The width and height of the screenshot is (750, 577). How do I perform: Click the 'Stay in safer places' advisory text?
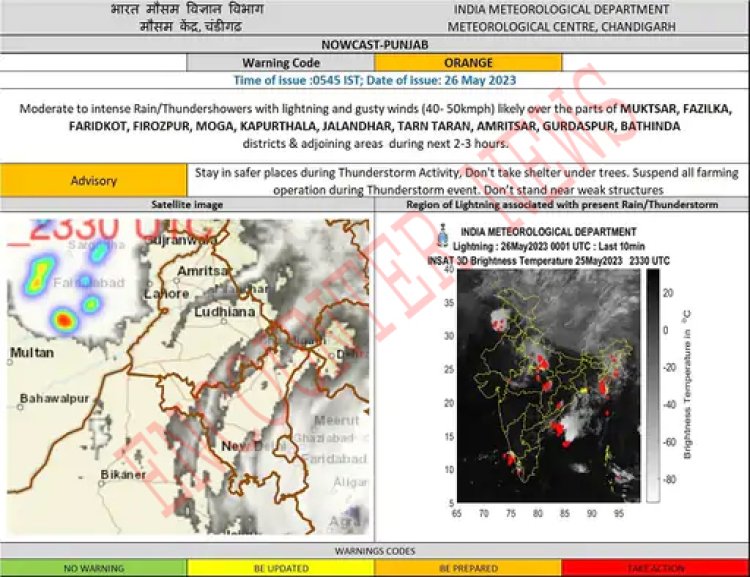[x=466, y=181]
